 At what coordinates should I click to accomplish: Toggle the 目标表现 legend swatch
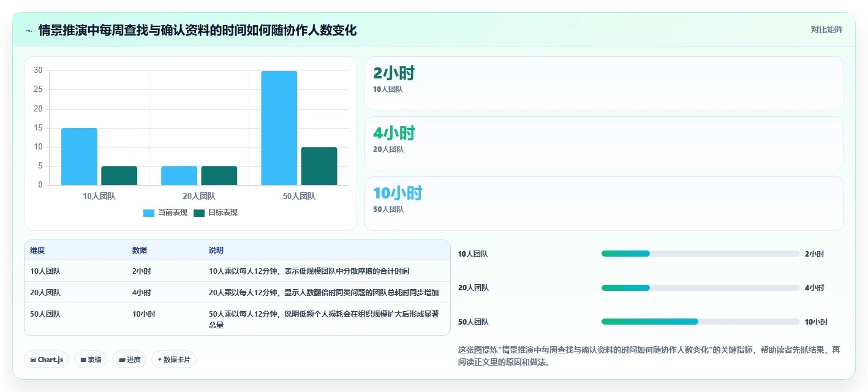[x=199, y=213]
